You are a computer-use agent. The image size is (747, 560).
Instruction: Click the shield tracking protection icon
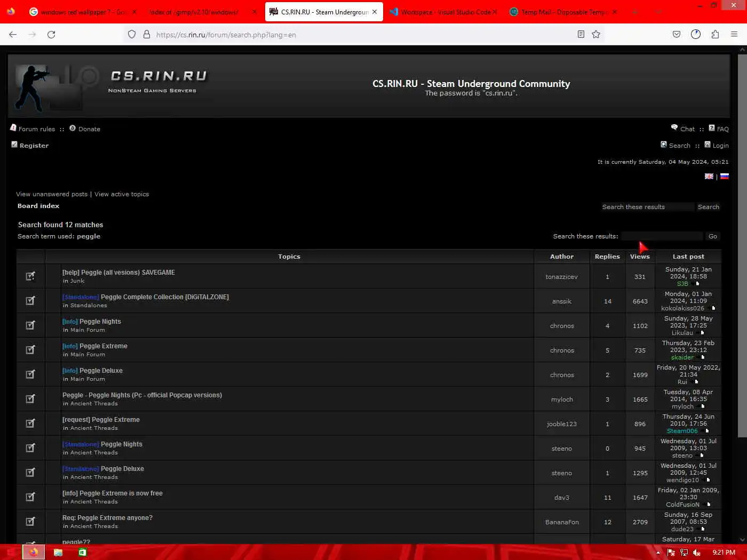click(132, 35)
